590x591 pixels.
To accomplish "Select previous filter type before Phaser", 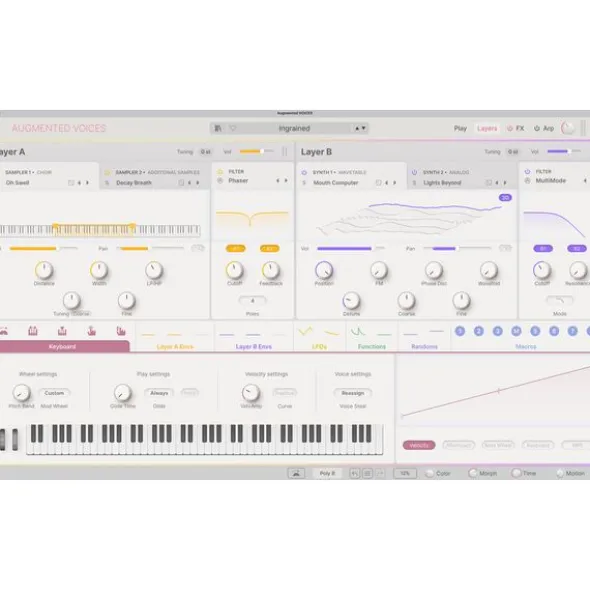I will [x=278, y=181].
